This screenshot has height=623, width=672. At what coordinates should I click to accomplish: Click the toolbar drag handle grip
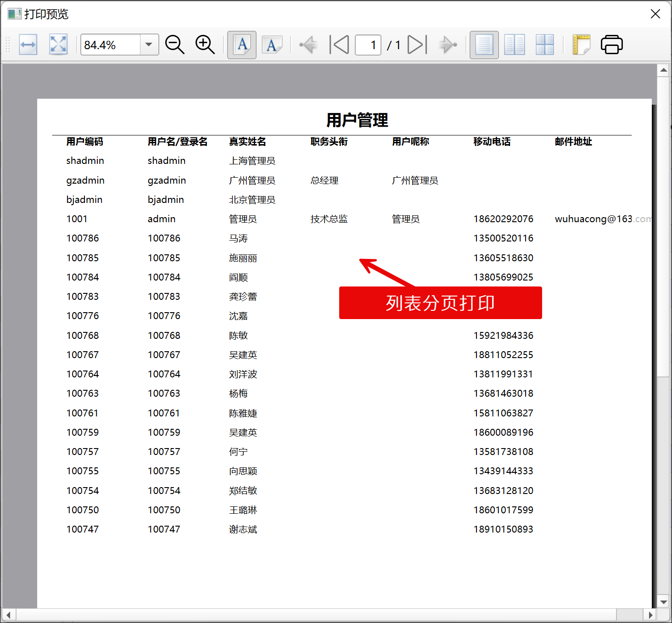8,45
